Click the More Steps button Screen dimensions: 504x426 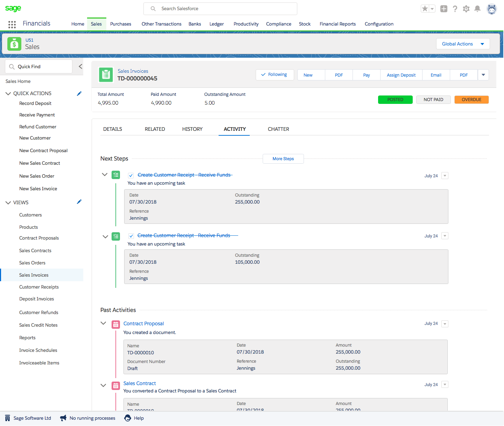tap(283, 159)
